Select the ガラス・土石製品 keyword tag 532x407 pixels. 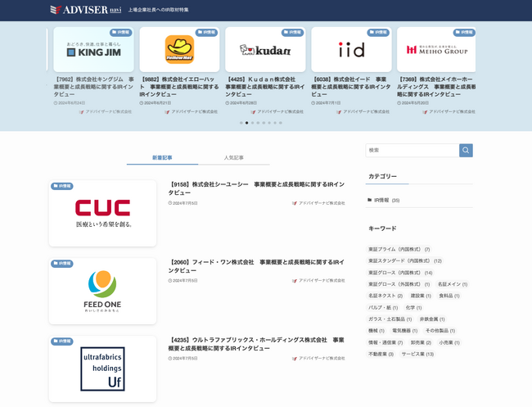pyautogui.click(x=390, y=319)
